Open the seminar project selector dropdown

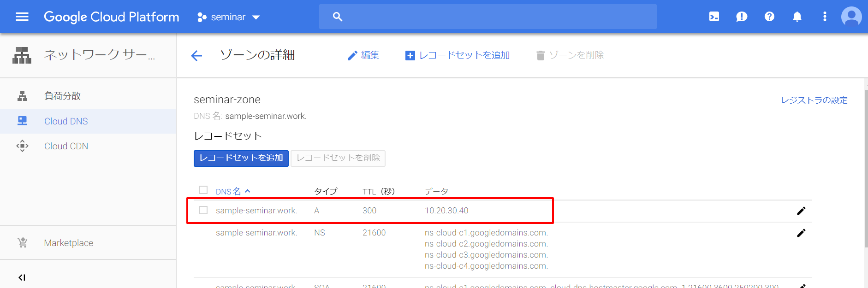[x=229, y=17]
